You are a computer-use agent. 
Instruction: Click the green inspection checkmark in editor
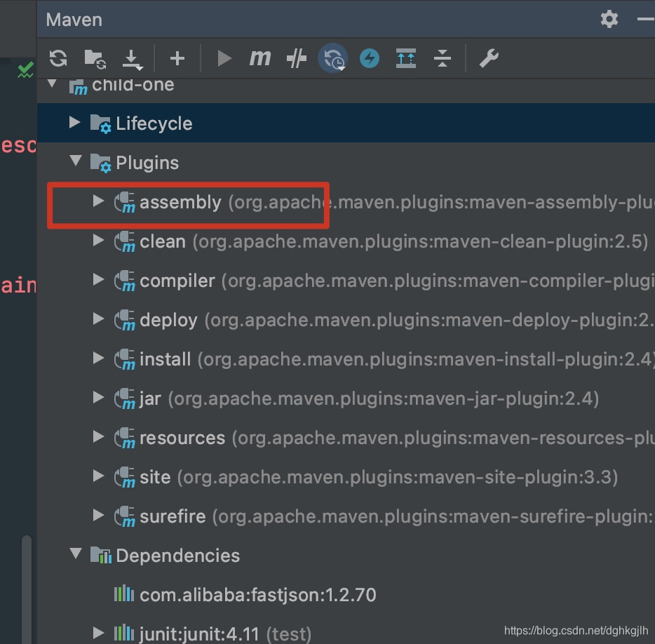[x=25, y=69]
